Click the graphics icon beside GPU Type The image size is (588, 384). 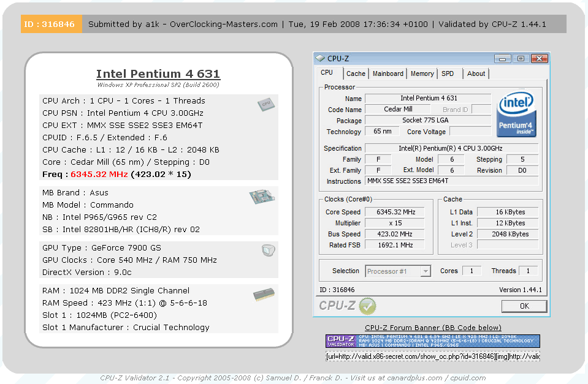coord(269,250)
